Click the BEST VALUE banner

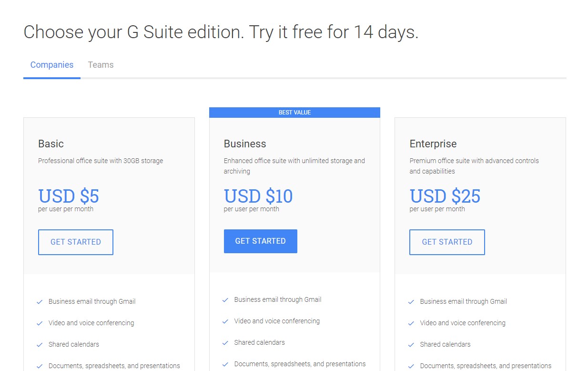coord(294,113)
